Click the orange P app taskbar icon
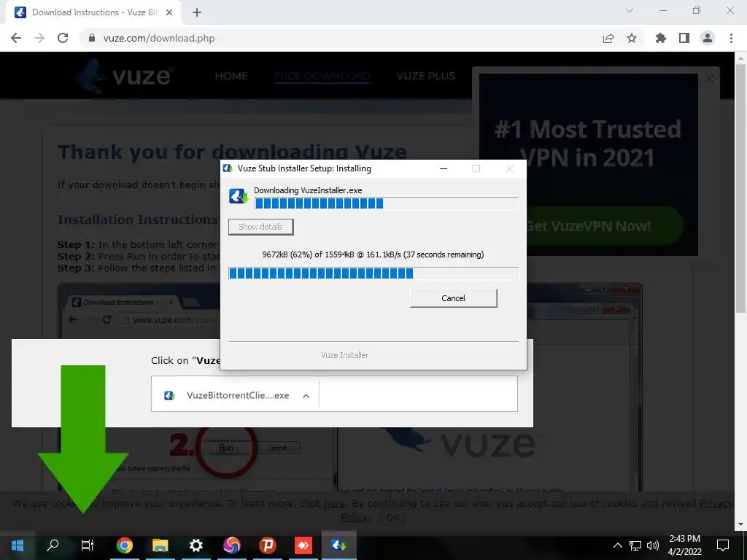The image size is (747, 560). [268, 545]
